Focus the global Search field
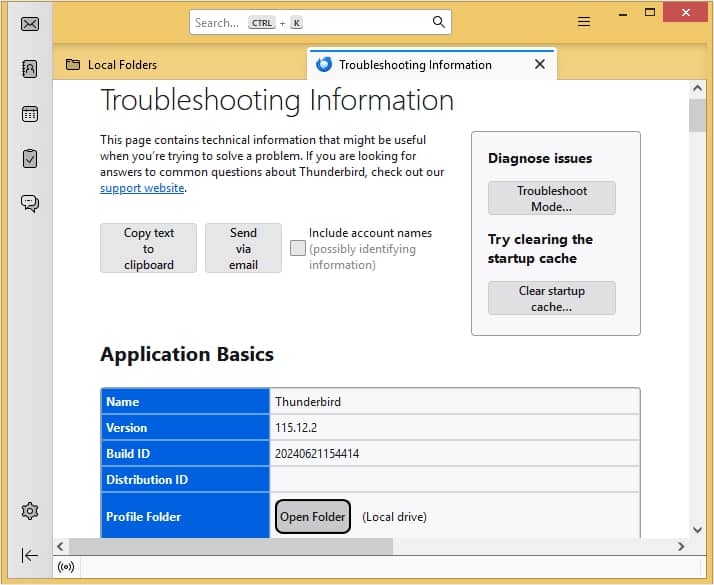This screenshot has height=585, width=714. coord(320,22)
